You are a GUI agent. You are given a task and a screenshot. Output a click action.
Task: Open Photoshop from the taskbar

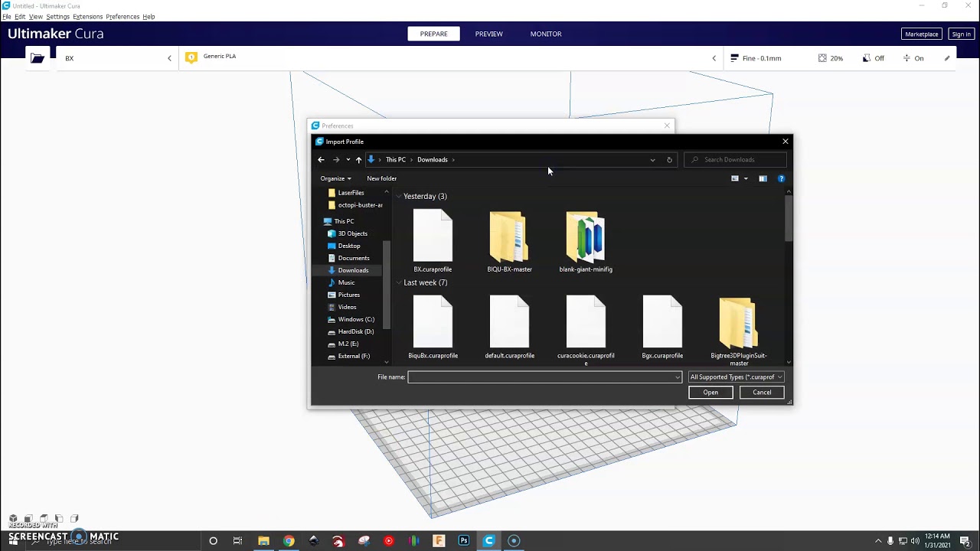463,541
